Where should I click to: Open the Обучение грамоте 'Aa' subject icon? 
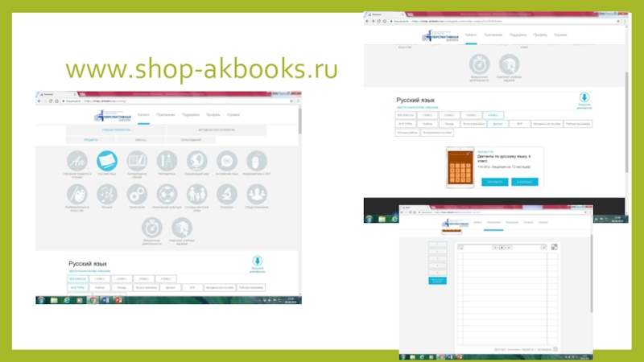[x=77, y=160]
